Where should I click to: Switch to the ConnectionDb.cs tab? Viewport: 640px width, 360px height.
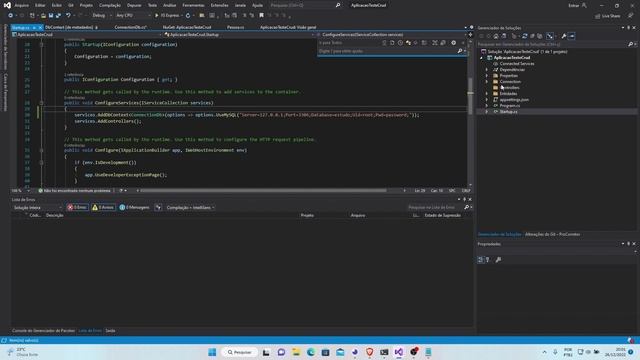(x=130, y=27)
